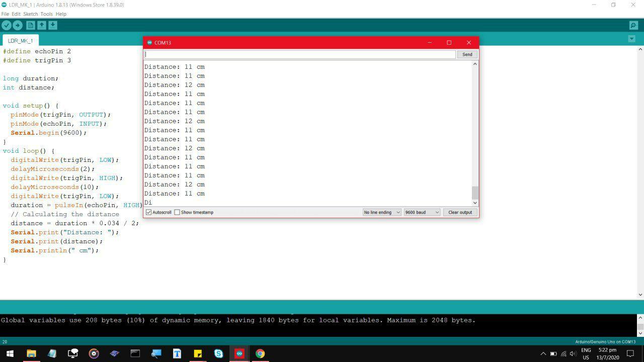Open a sketch with the Open icon
This screenshot has width=644, height=362.
coord(42,25)
